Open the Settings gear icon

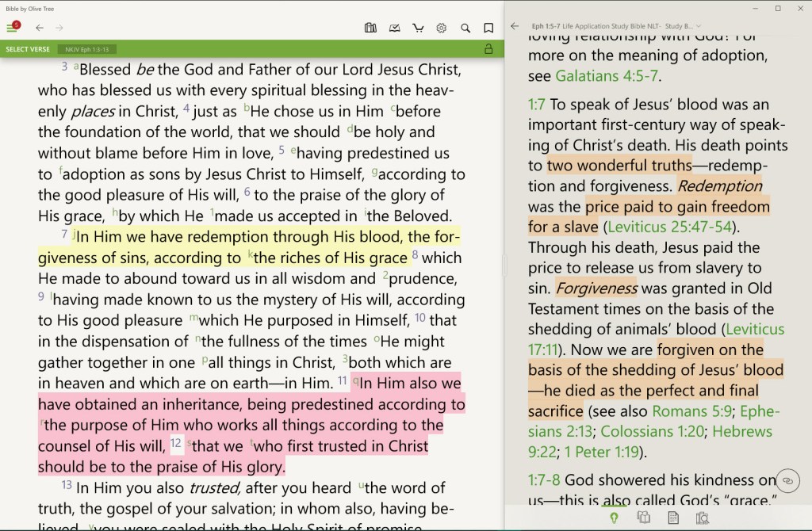tap(442, 28)
